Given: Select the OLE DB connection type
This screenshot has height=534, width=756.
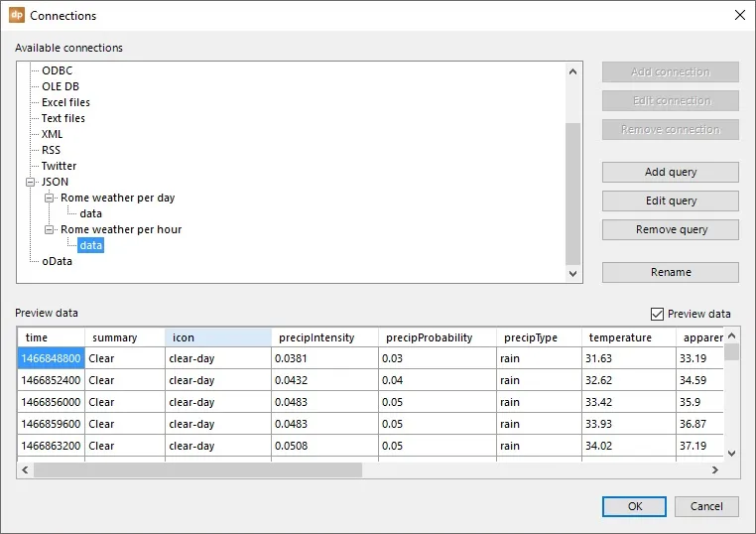Looking at the screenshot, I should point(61,86).
